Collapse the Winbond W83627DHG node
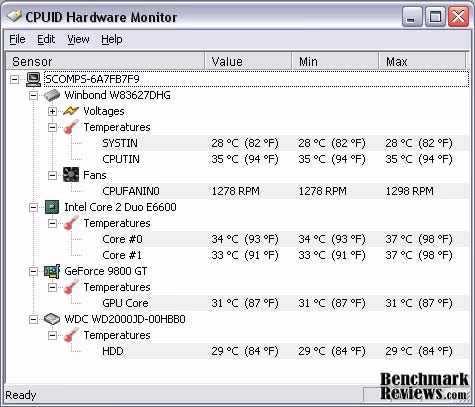The width and height of the screenshot is (475, 407). tap(33, 95)
